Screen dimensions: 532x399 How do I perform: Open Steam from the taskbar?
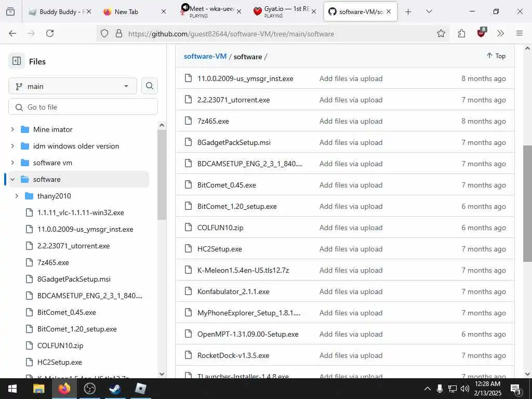tap(115, 389)
